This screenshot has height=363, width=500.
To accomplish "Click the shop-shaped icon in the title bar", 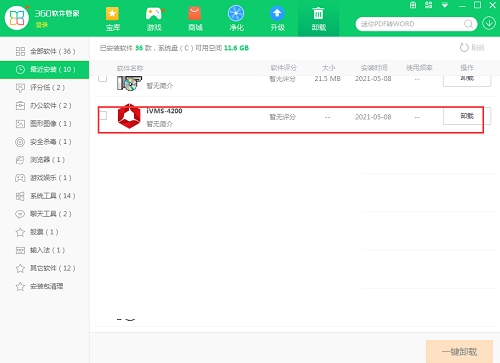I will click(413, 5).
